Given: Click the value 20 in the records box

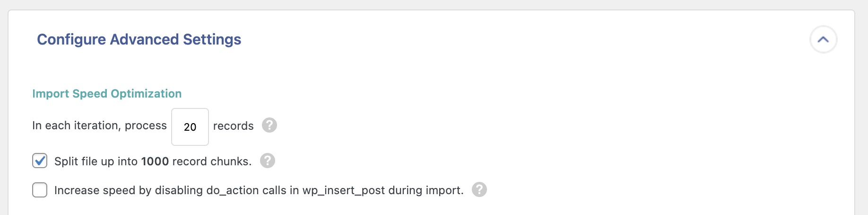Looking at the screenshot, I should click(190, 127).
